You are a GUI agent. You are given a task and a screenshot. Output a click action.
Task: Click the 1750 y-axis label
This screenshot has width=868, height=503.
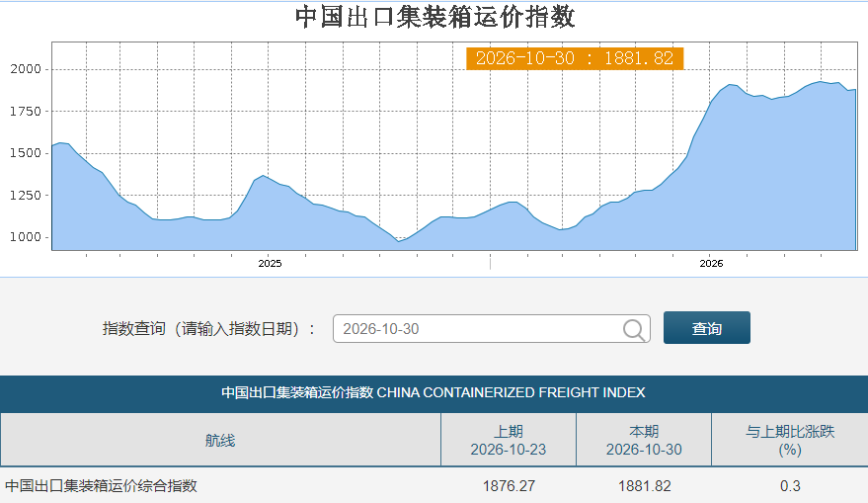[26, 112]
